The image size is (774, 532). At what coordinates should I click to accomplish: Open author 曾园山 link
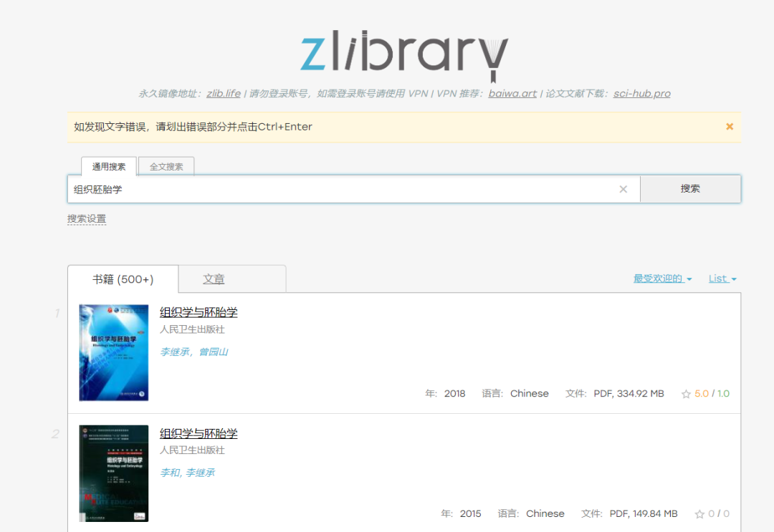click(214, 352)
